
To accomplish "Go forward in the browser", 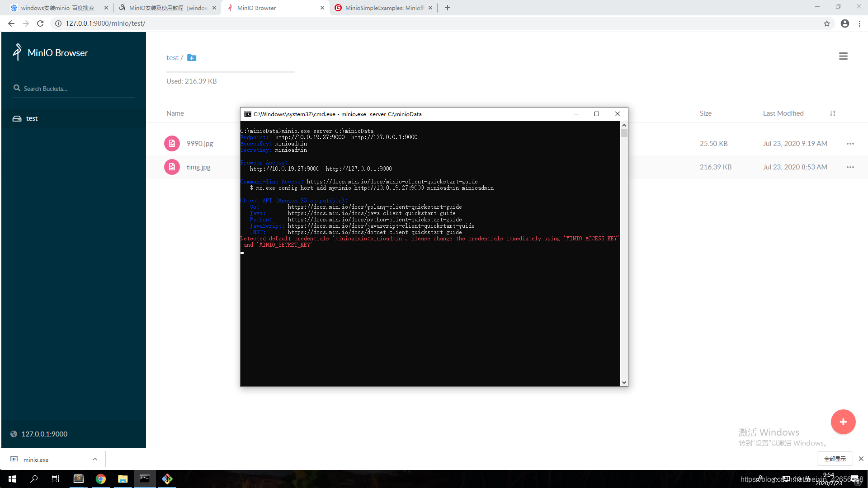I will 26,23.
